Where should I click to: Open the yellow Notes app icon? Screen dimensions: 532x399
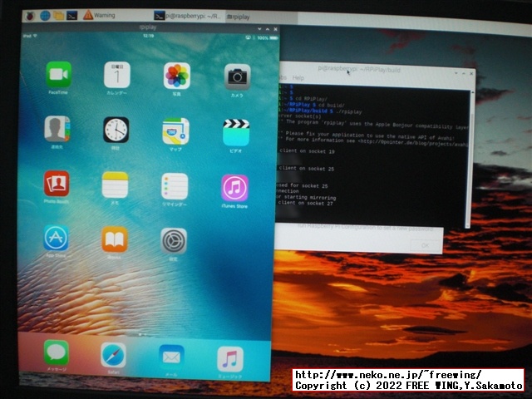(x=115, y=185)
